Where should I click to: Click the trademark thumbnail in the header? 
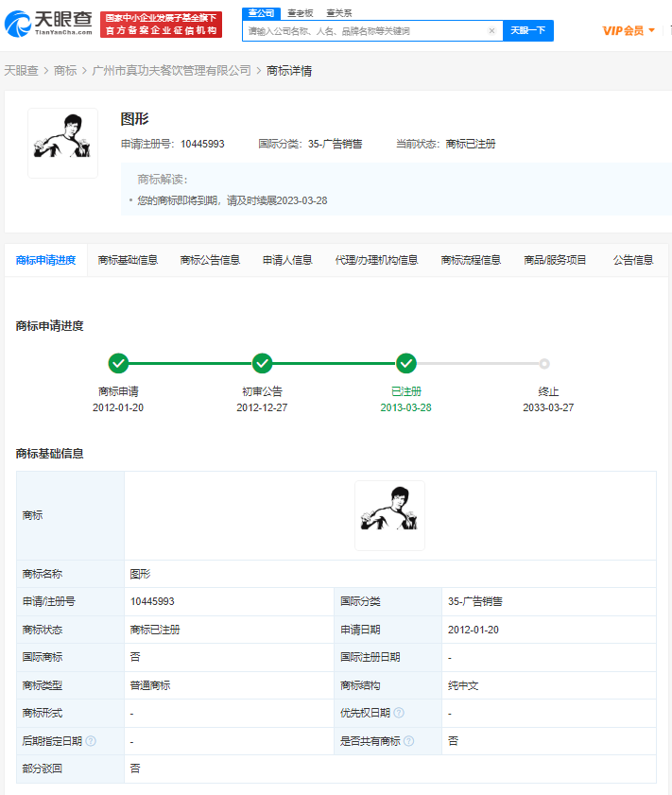pos(62,143)
